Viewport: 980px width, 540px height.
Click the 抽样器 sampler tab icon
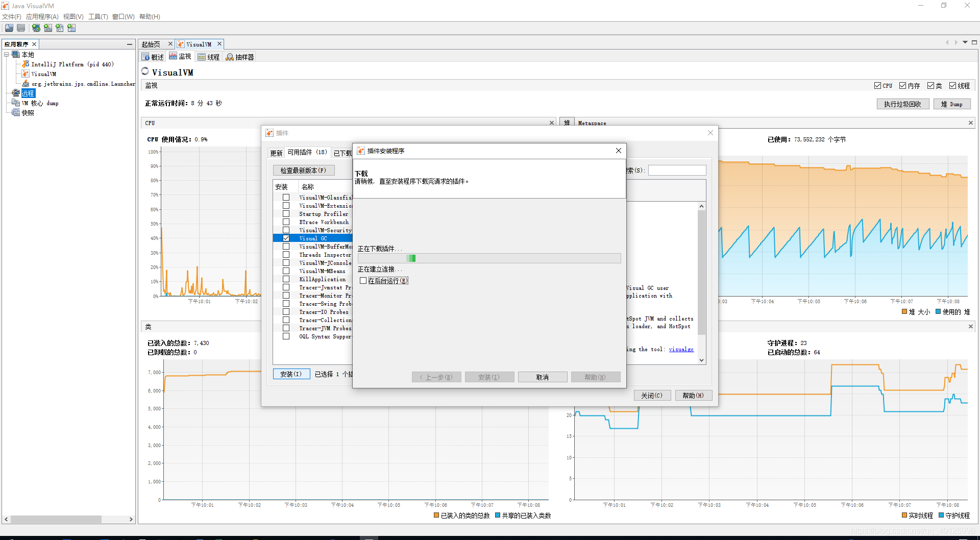[230, 57]
